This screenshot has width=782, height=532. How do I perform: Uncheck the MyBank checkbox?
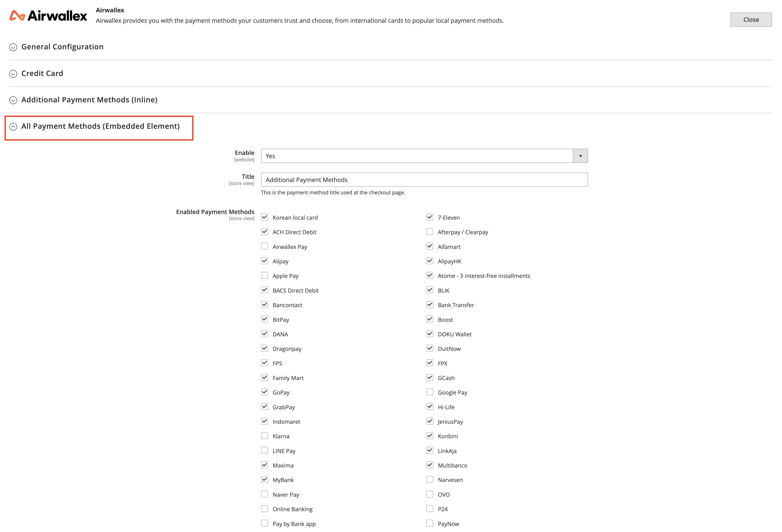point(265,480)
